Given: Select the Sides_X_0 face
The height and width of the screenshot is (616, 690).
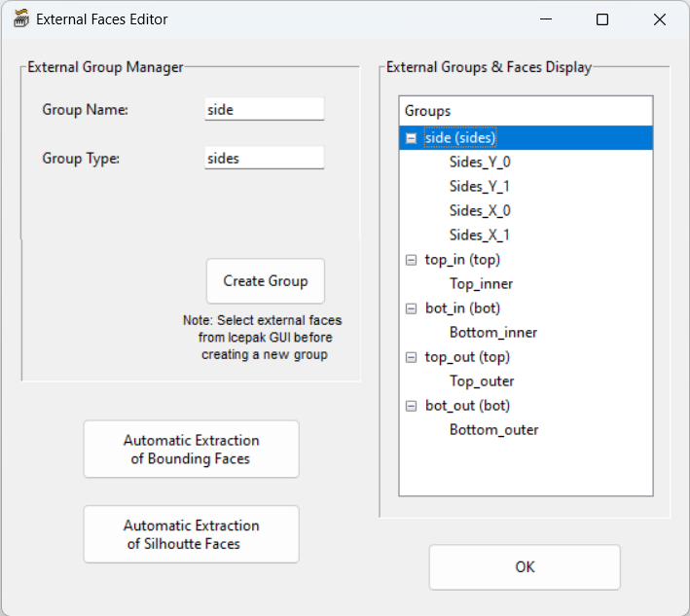Looking at the screenshot, I should point(480,211).
